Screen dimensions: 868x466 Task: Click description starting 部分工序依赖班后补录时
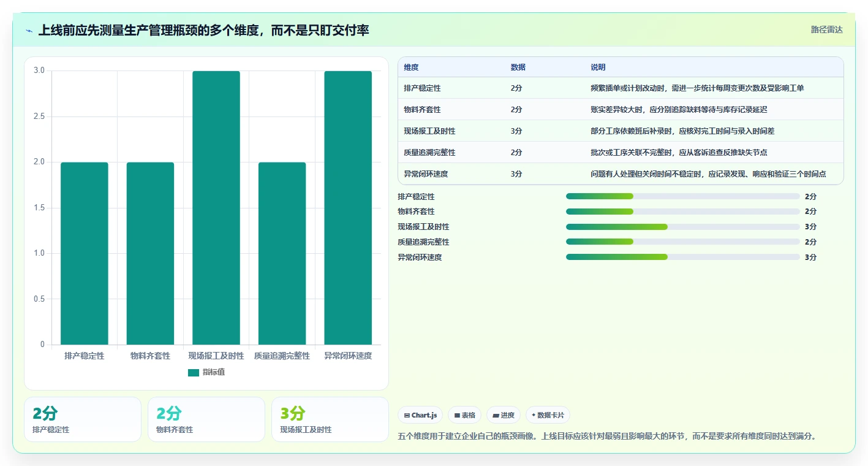click(682, 131)
